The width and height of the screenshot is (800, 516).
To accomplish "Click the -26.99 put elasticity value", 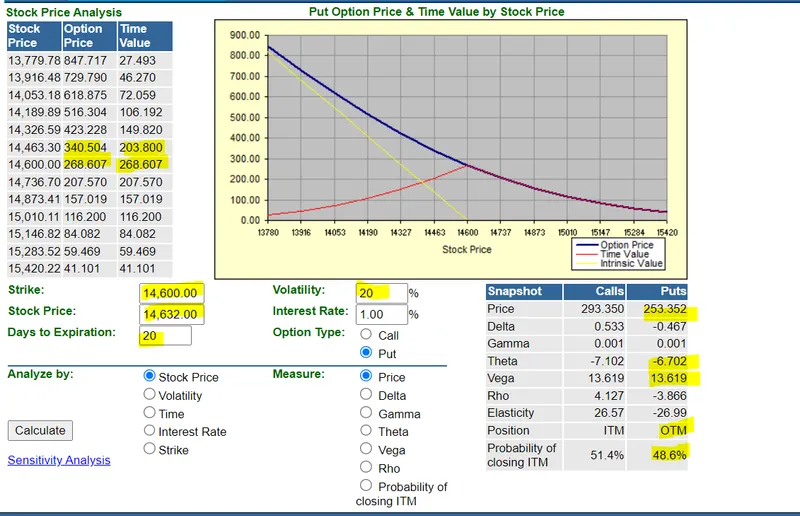I will click(657, 413).
